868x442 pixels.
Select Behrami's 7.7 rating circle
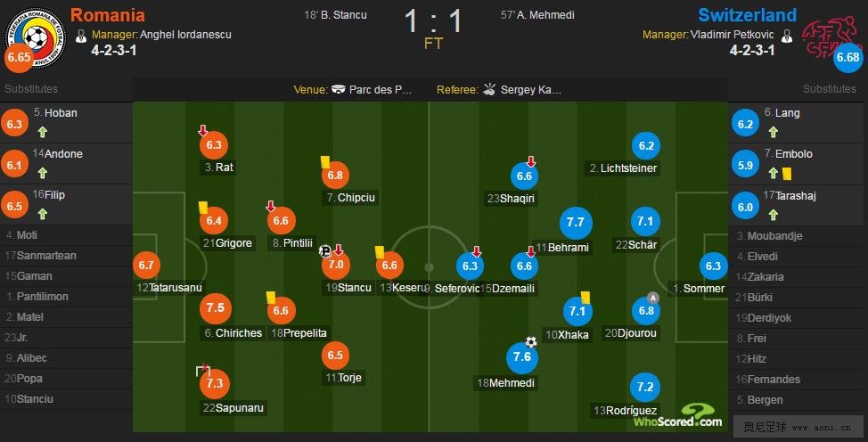coord(576,223)
